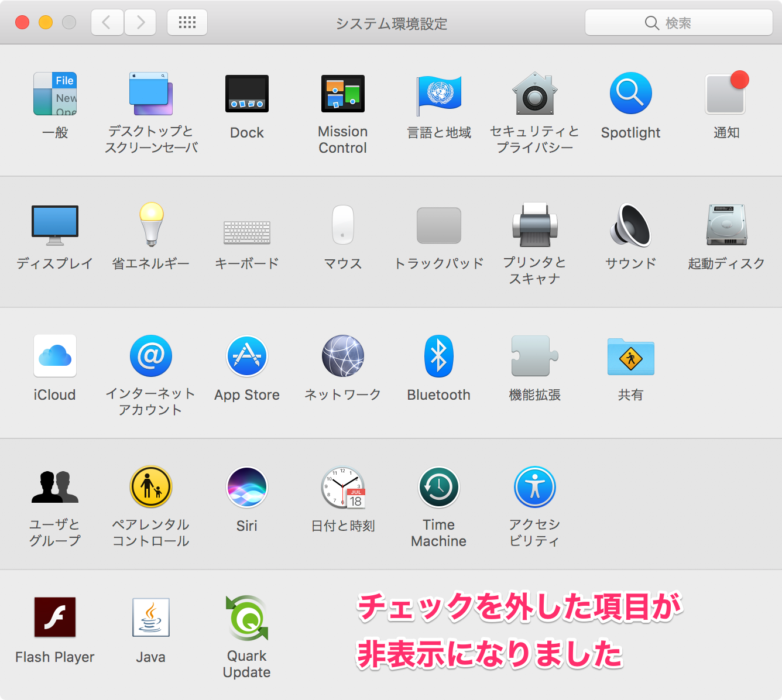
Task: Click the Show All grid button
Action: point(187,22)
